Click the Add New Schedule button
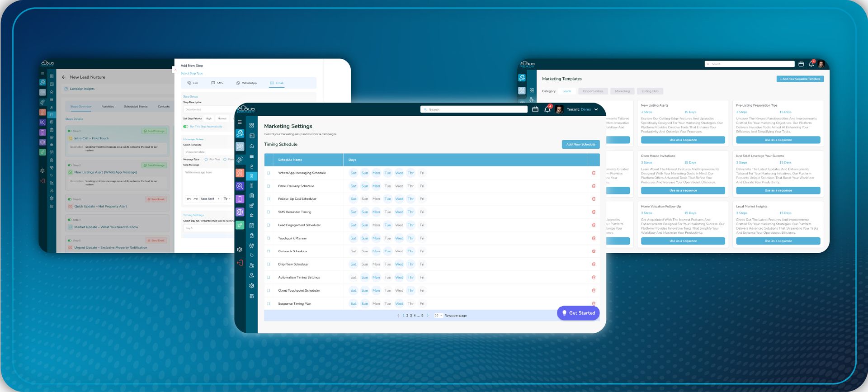 click(580, 144)
